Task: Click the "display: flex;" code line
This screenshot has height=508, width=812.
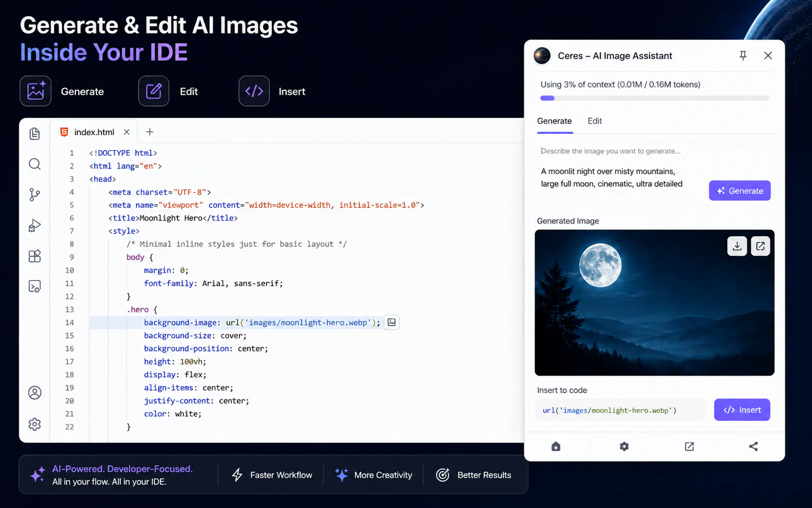Action: point(175,375)
